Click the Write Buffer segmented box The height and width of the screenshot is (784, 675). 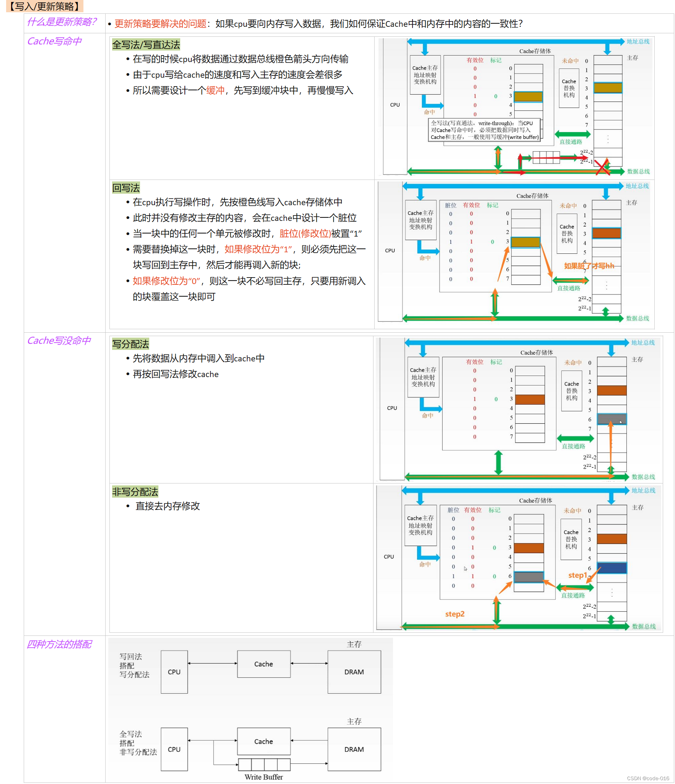[x=264, y=764]
